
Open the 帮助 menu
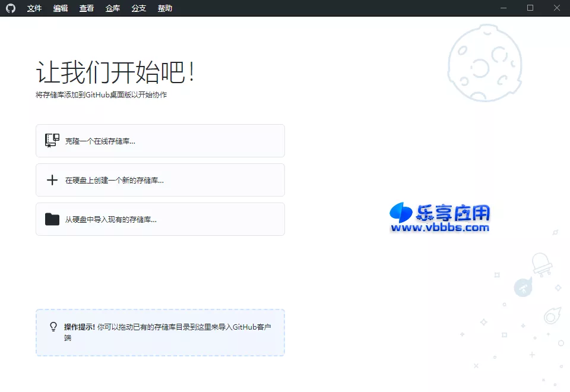pyautogui.click(x=164, y=8)
